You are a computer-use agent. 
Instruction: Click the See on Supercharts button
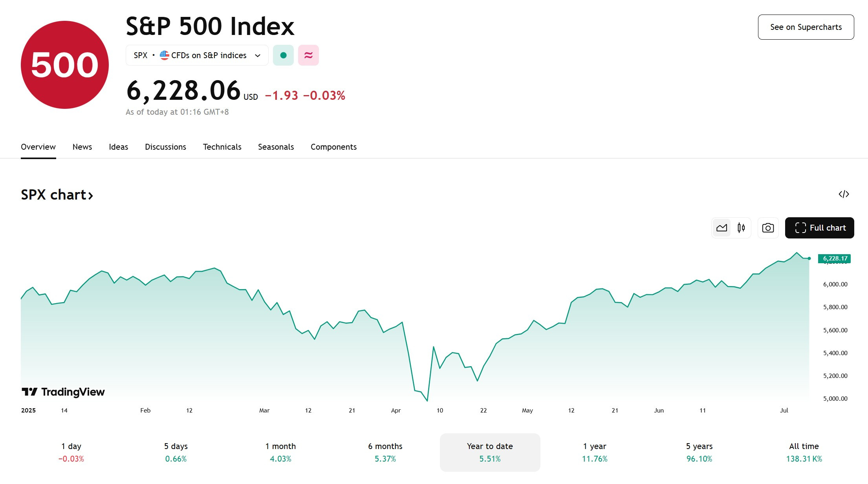click(x=806, y=27)
